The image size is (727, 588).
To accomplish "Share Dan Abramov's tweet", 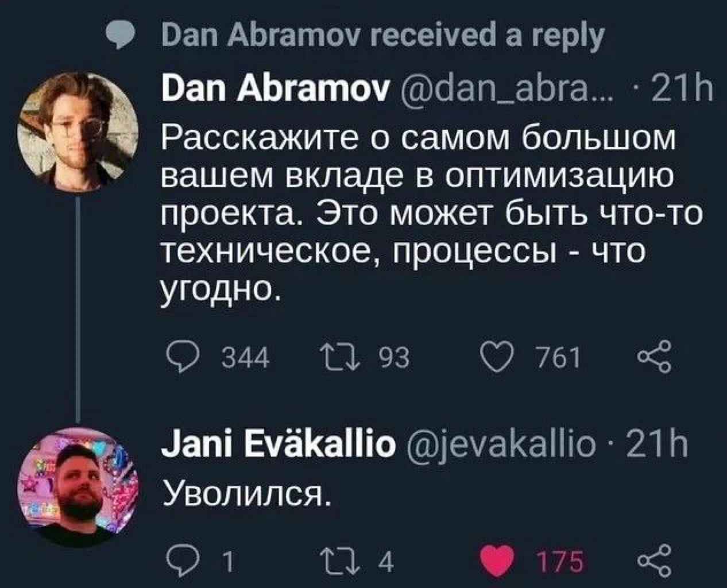I will pos(655,357).
